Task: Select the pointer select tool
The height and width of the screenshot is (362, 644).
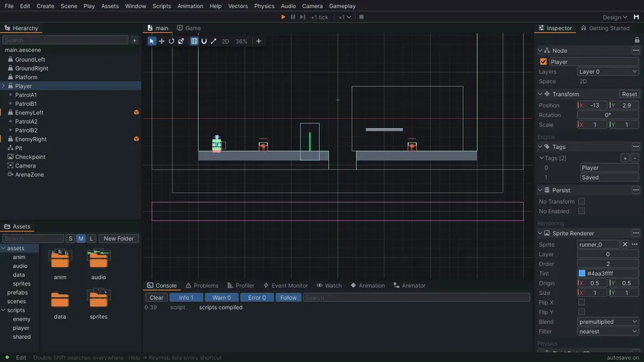Action: tap(152, 41)
